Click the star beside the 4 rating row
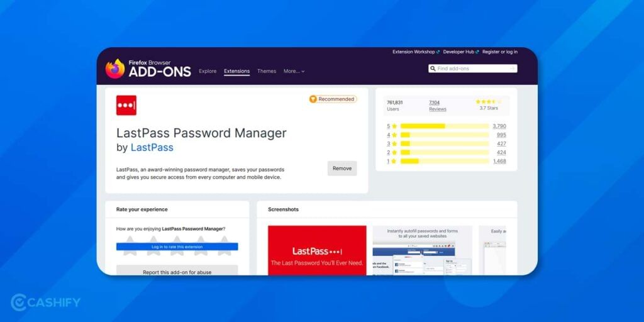644x322 pixels. [x=394, y=135]
